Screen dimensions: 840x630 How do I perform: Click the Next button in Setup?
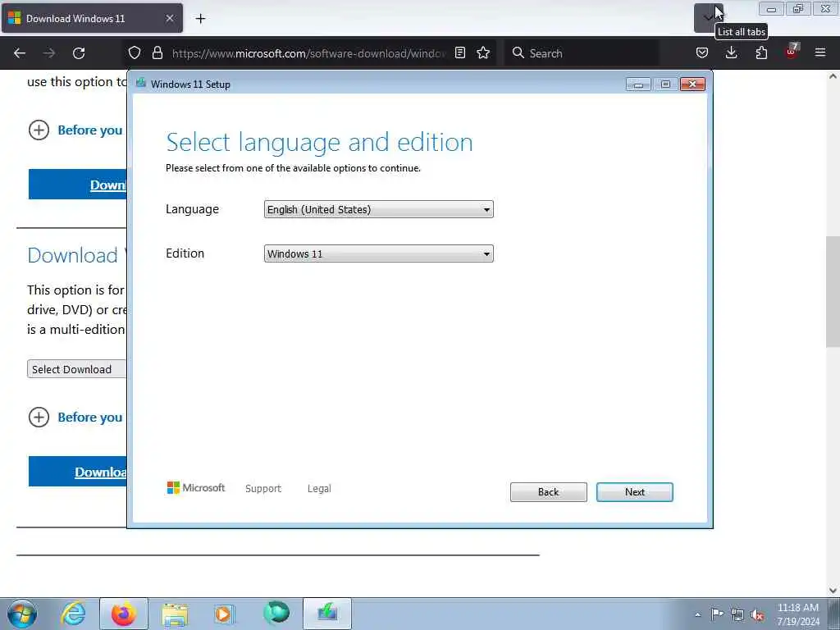tap(634, 492)
